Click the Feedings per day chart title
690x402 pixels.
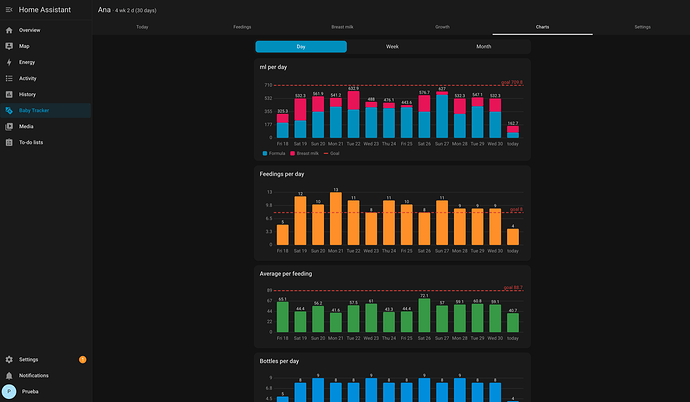coord(282,174)
